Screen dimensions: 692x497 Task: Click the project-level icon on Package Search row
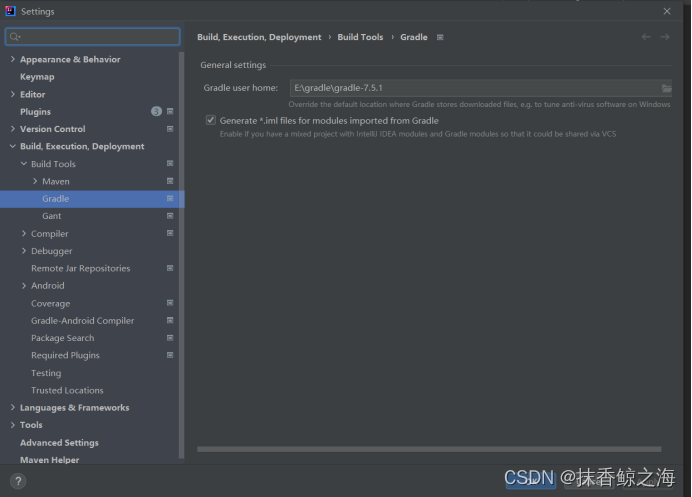click(170, 338)
